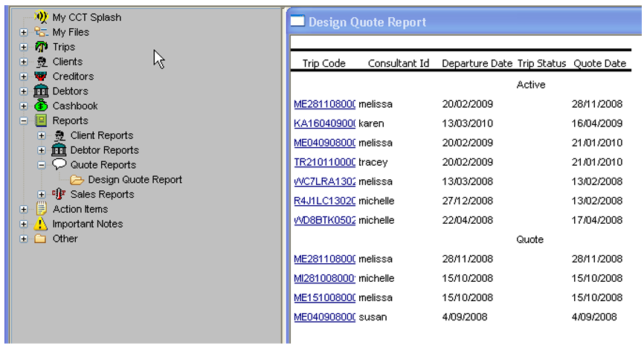644x345 pixels.
Task: Expand the My Files node
Action: tap(23, 32)
